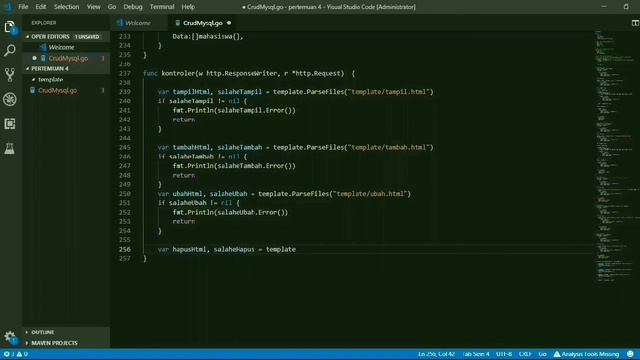Screen dimensions: 640x360
Task: Open the Source Control icon
Action: (10, 75)
